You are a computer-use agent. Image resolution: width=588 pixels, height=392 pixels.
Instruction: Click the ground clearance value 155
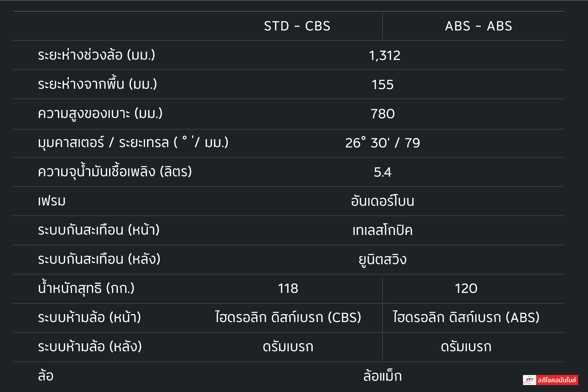coord(382,85)
